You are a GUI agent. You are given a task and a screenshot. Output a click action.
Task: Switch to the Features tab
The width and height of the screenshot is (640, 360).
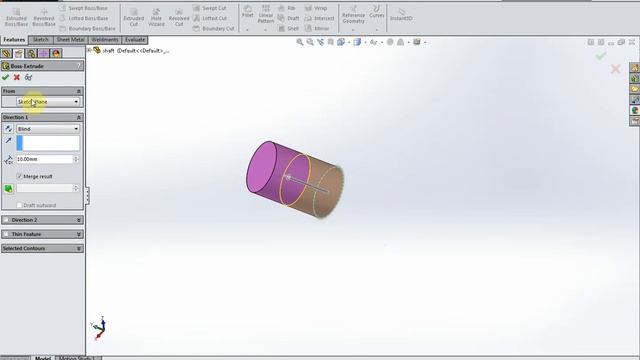coord(14,40)
